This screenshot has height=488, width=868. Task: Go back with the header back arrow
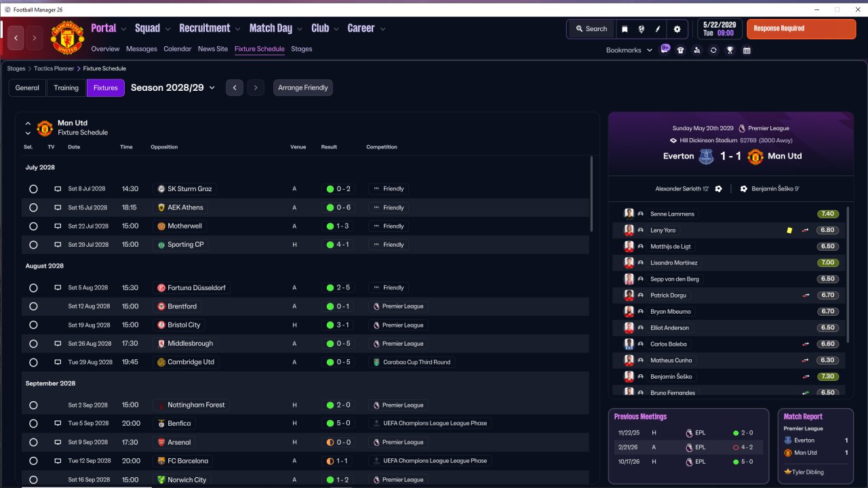click(x=16, y=38)
